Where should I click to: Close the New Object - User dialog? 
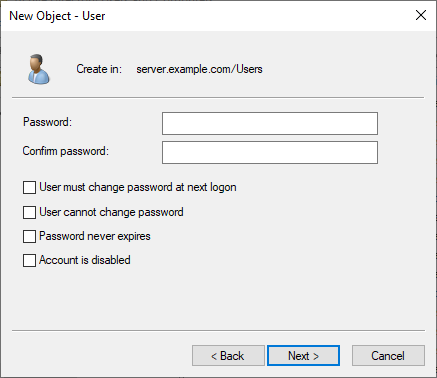421,15
